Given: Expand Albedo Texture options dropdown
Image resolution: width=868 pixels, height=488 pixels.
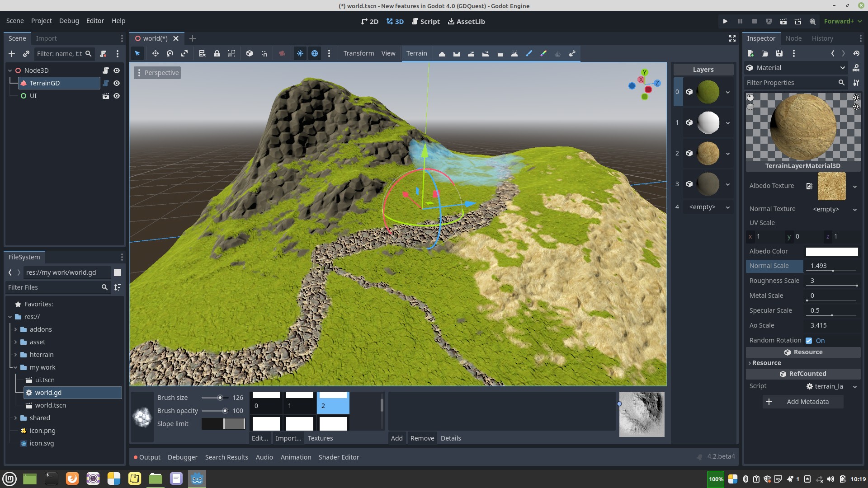Looking at the screenshot, I should pyautogui.click(x=854, y=187).
